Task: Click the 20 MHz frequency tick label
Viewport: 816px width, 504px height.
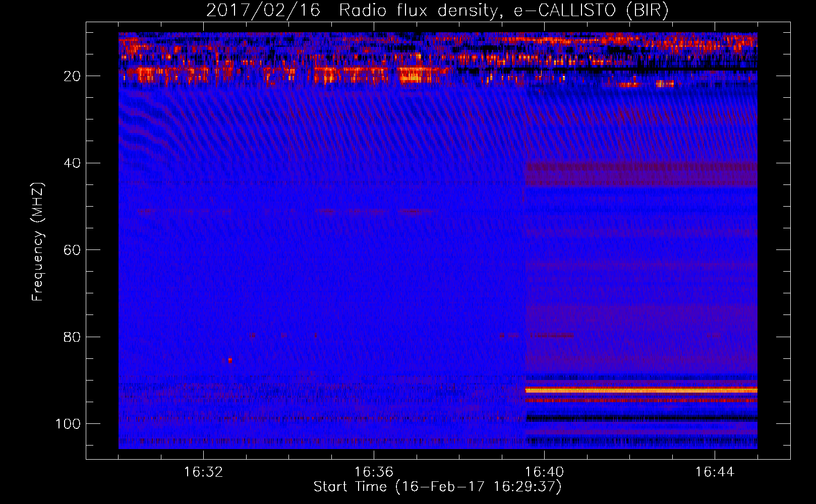Action: tap(72, 76)
